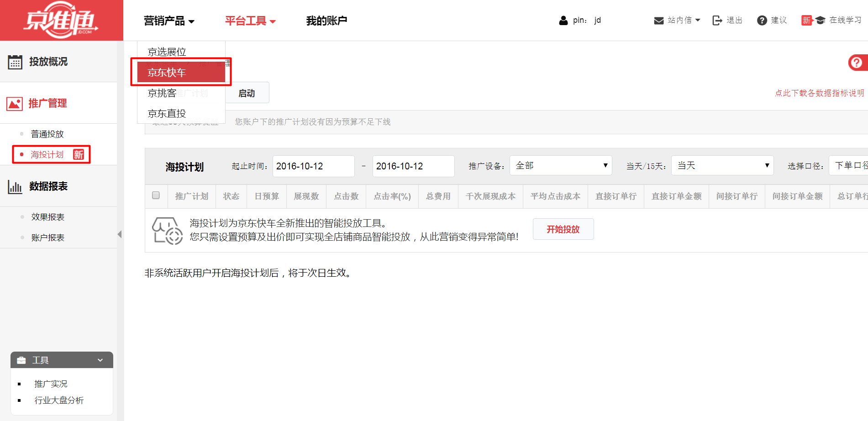
Task: Select 京东快车 from the menu
Action: pyautogui.click(x=181, y=72)
